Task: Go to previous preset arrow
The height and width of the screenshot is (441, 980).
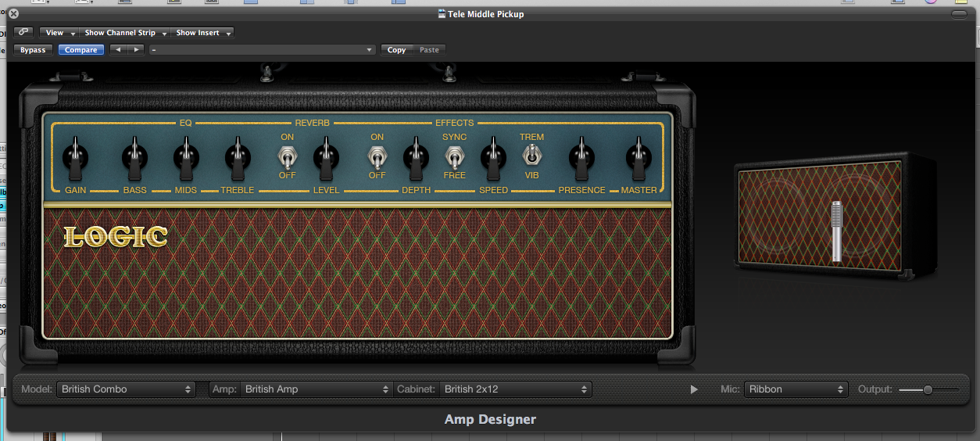Action: pos(117,50)
